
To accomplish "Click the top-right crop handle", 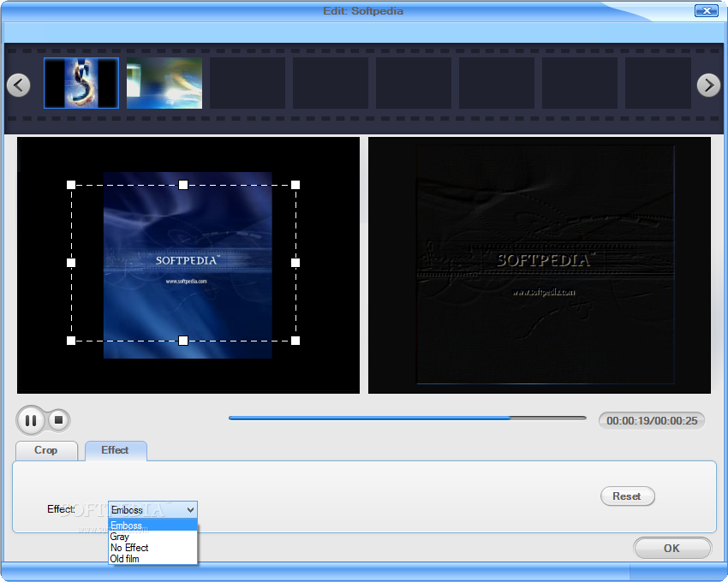I will (295, 185).
